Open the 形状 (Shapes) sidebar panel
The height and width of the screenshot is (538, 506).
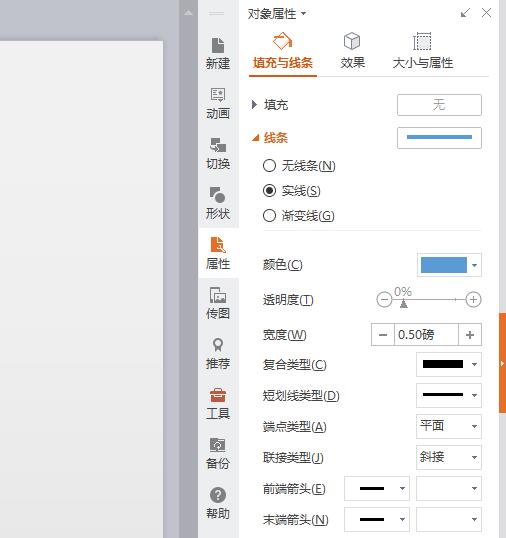click(x=218, y=203)
